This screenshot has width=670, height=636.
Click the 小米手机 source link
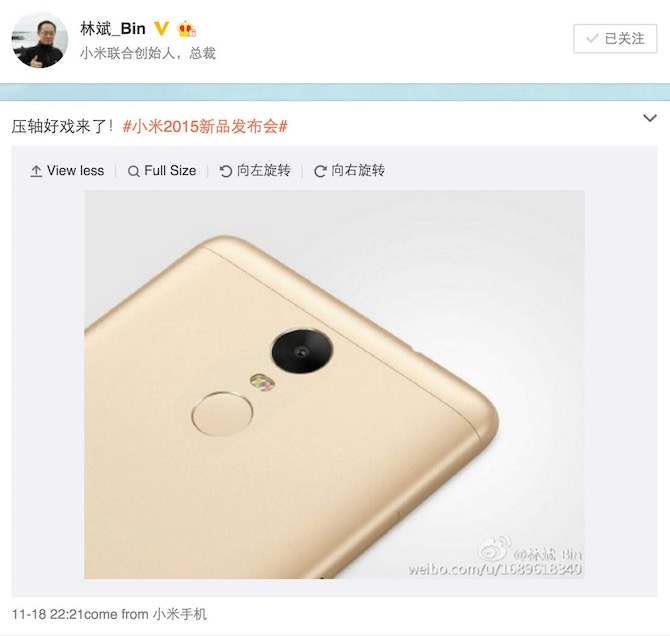pyautogui.click(x=180, y=615)
